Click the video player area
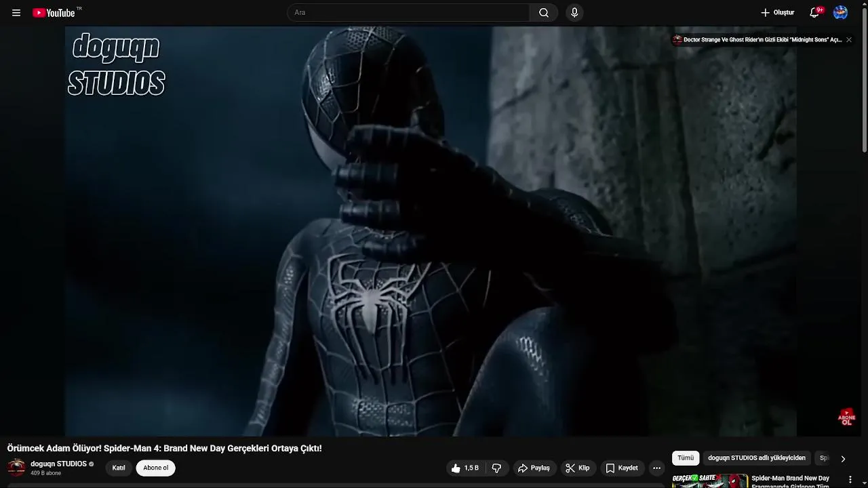 point(431,231)
